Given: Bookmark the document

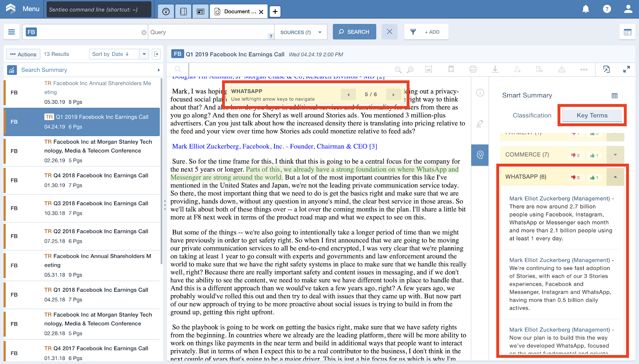Looking at the screenshot, I should point(451,69).
